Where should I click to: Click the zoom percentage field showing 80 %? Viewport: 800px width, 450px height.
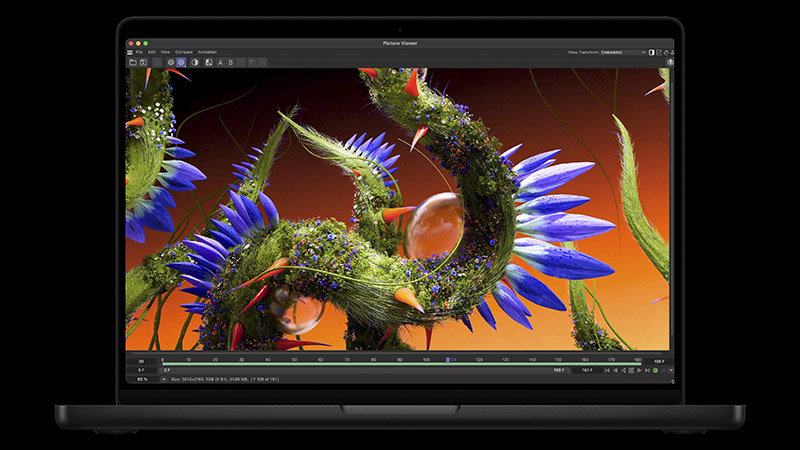[142, 379]
